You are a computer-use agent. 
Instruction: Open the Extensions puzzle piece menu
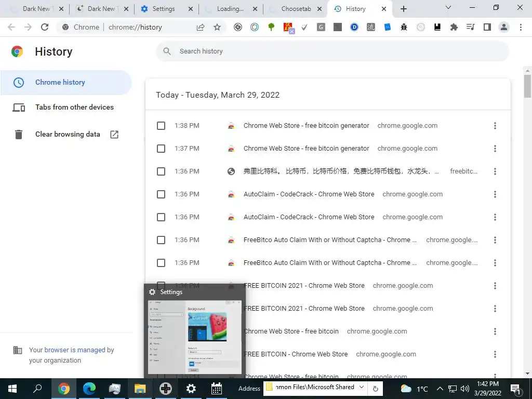coord(454,27)
